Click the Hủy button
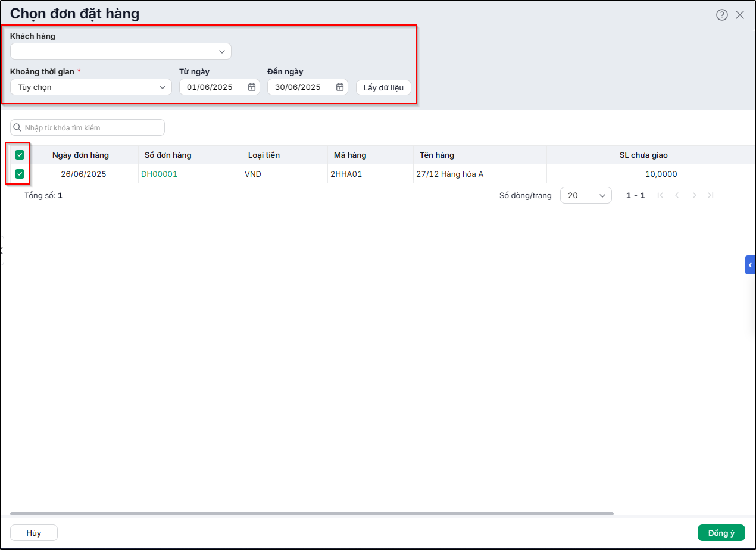This screenshot has width=756, height=550. tap(34, 533)
